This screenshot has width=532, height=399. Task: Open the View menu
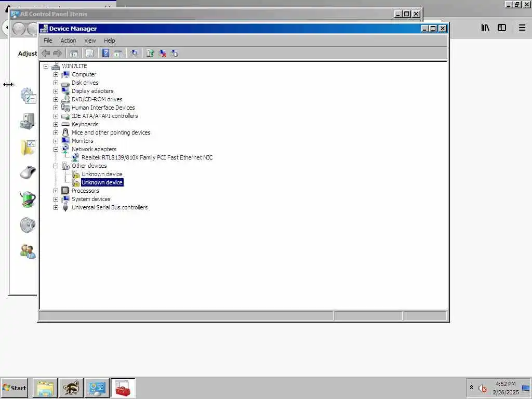coord(90,41)
